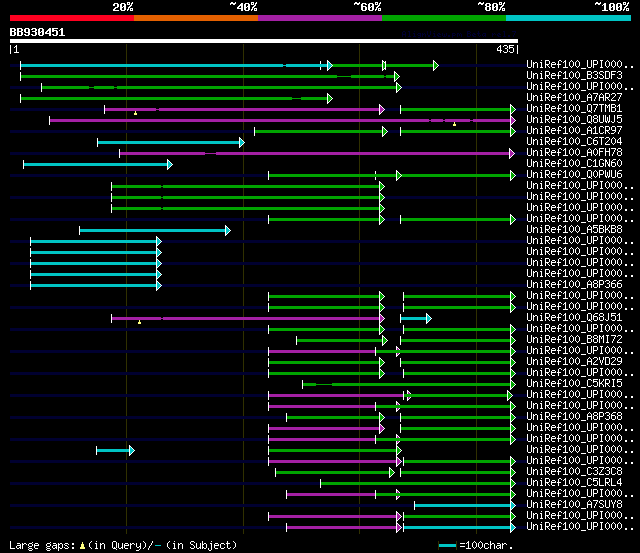Click the purple ~60% identity legend segment

pyautogui.click(x=320, y=18)
